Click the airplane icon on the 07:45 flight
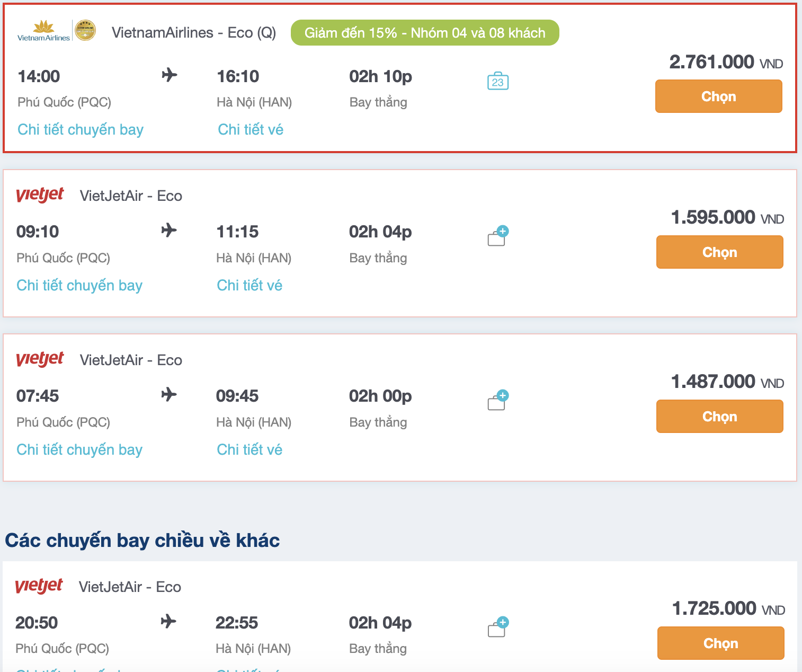 pyautogui.click(x=169, y=394)
